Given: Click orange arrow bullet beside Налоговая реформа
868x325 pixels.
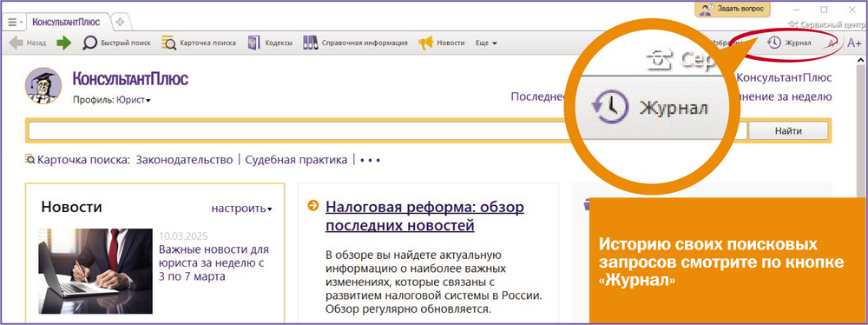Looking at the screenshot, I should pos(312,206).
